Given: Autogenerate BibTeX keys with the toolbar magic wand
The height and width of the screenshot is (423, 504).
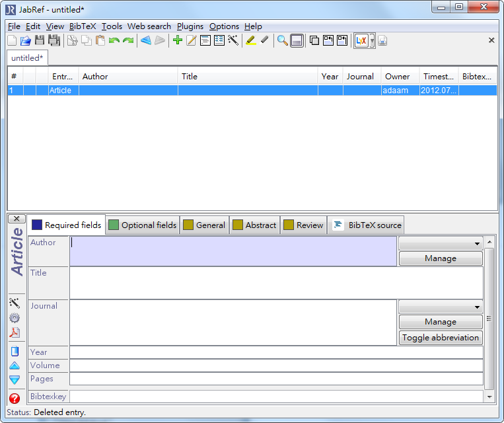Looking at the screenshot, I should [233, 40].
